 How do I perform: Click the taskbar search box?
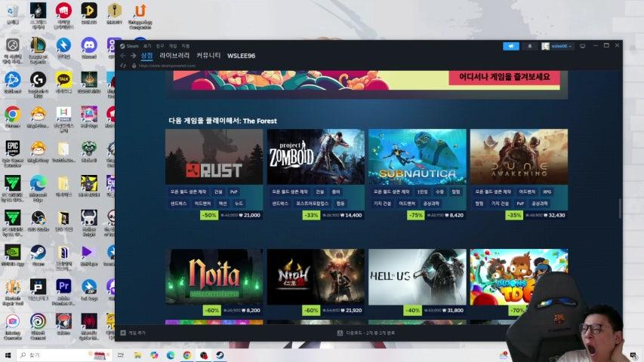[x=64, y=355]
